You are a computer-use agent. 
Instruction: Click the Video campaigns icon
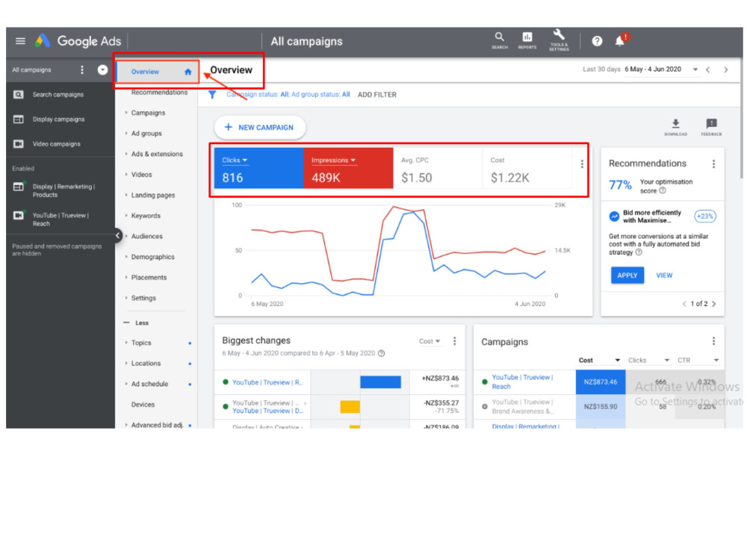click(x=18, y=144)
